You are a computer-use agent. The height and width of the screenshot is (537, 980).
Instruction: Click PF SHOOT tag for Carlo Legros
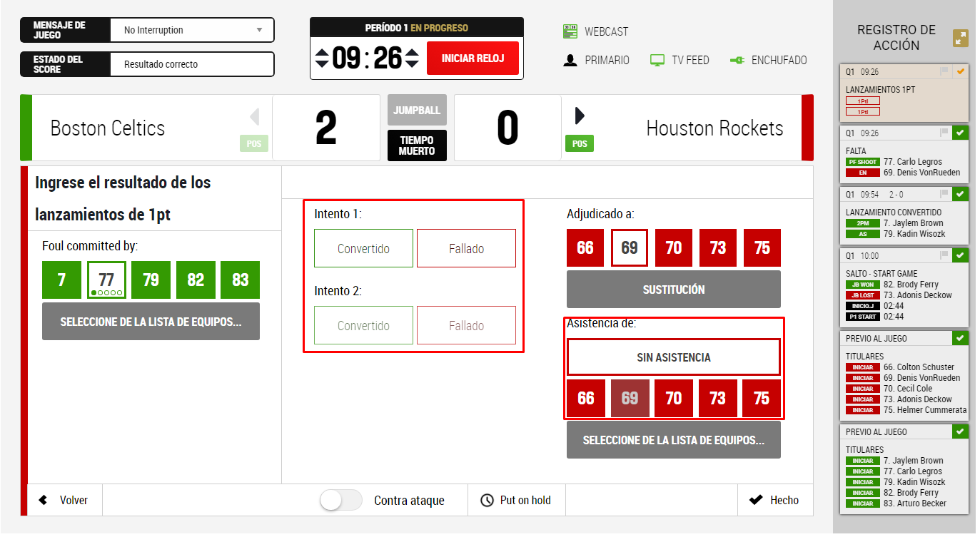[863, 162]
